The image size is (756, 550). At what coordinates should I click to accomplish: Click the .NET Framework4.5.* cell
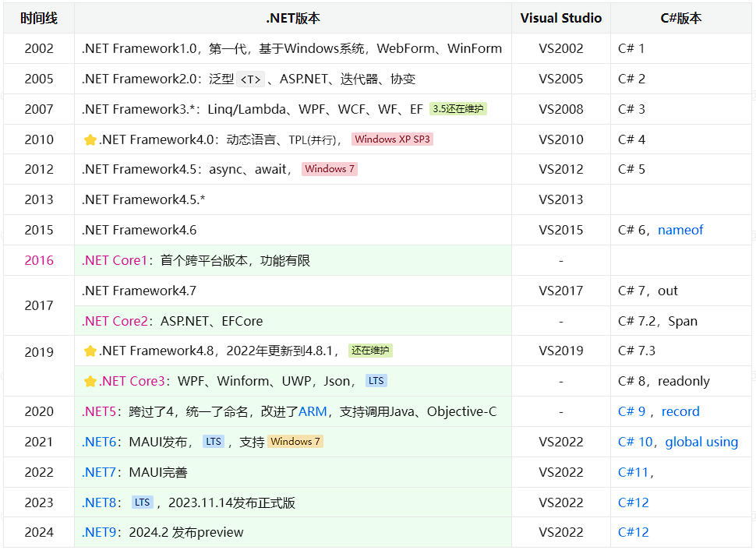pyautogui.click(x=293, y=199)
